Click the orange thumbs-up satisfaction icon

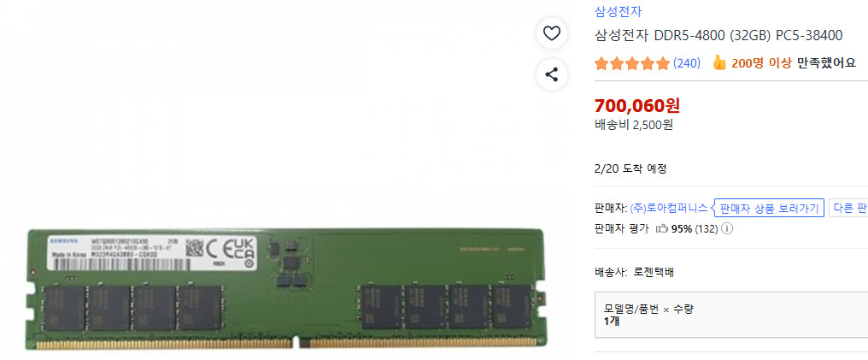pos(719,62)
